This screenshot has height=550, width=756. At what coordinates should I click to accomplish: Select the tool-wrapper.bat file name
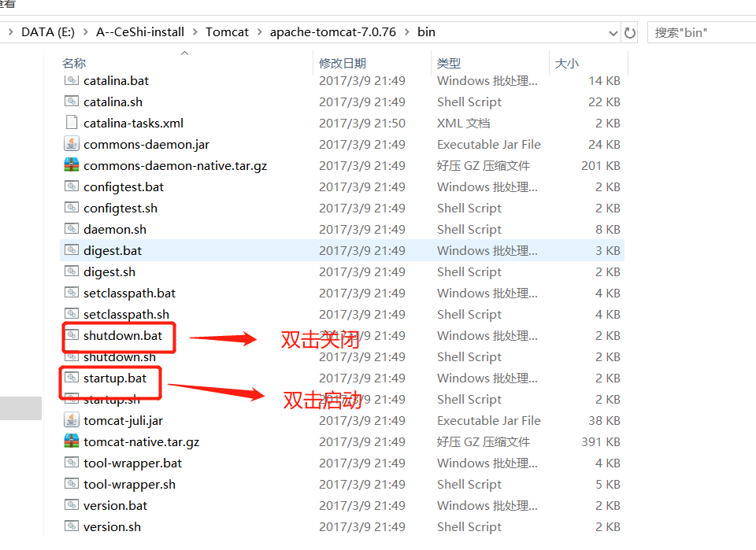[132, 463]
